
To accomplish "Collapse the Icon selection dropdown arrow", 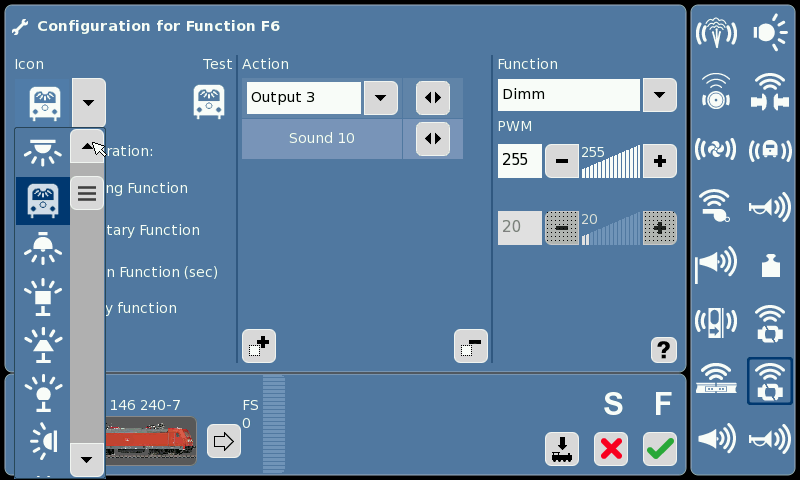I will coord(88,103).
